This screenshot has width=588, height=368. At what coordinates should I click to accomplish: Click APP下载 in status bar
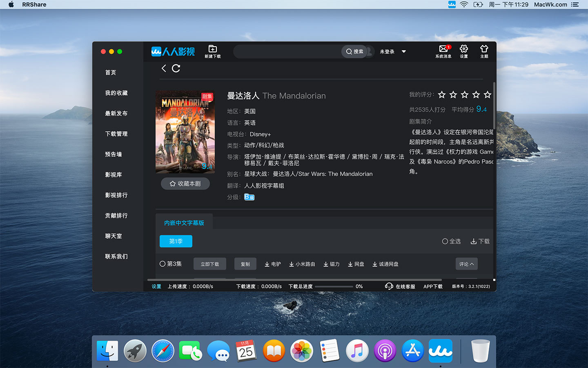point(433,286)
